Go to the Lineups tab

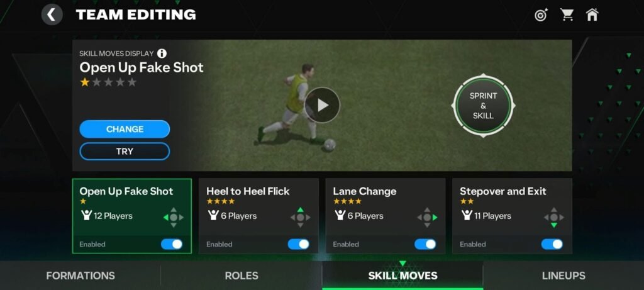563,276
